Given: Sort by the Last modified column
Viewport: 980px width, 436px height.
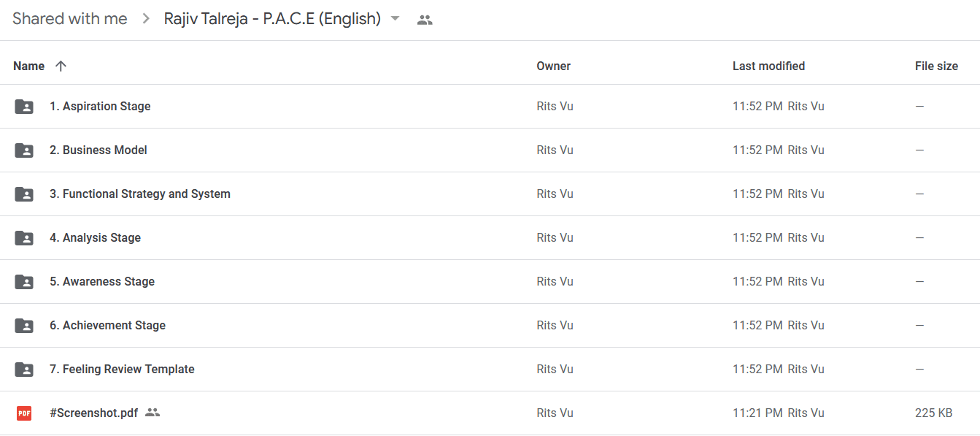Looking at the screenshot, I should [x=768, y=66].
